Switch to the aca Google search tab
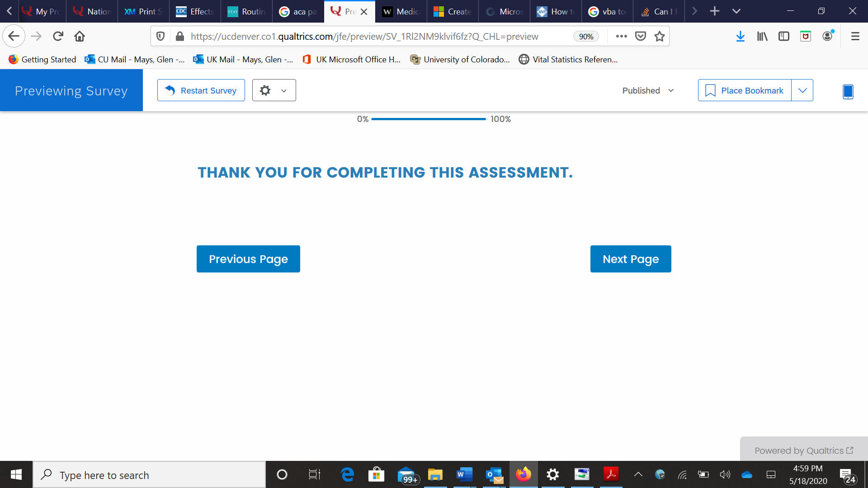The image size is (868, 488). 298,11
